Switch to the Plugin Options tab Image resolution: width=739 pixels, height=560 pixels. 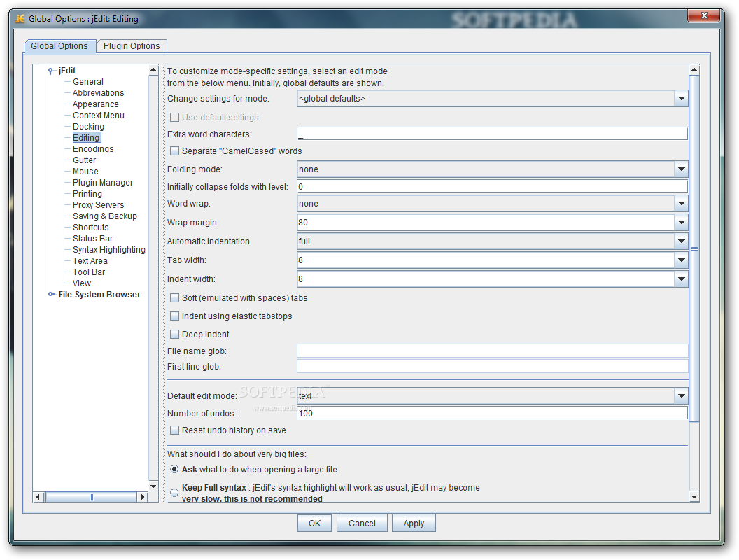coord(132,46)
